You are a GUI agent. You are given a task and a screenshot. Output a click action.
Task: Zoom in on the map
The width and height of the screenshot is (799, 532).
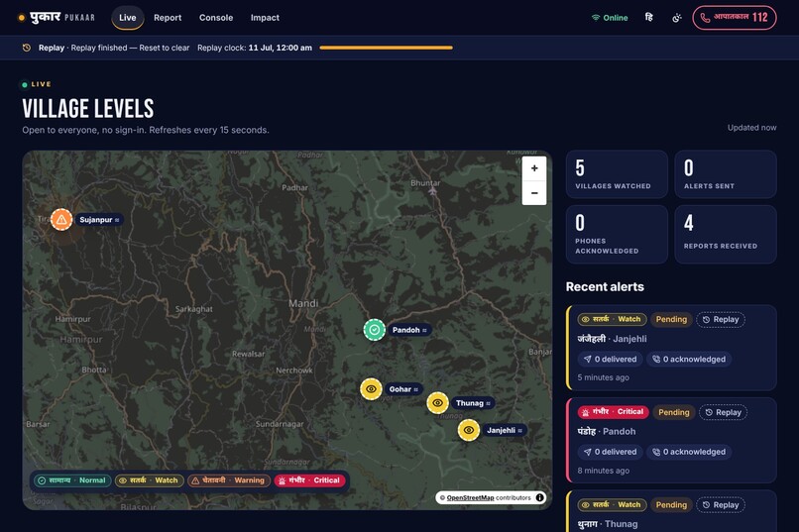[534, 168]
